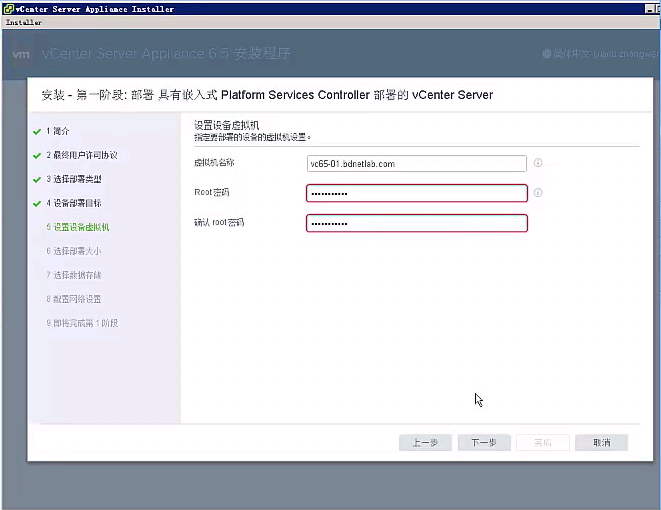Click the checkmark next to 简介

coord(37,132)
